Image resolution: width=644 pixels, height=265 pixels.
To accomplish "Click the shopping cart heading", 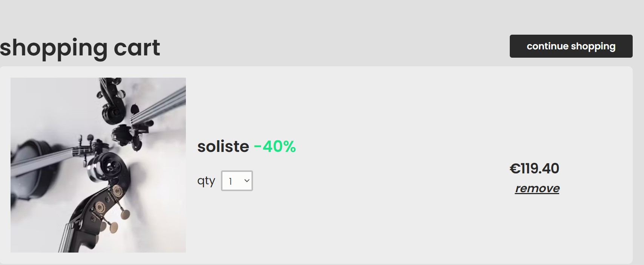I will click(x=80, y=48).
